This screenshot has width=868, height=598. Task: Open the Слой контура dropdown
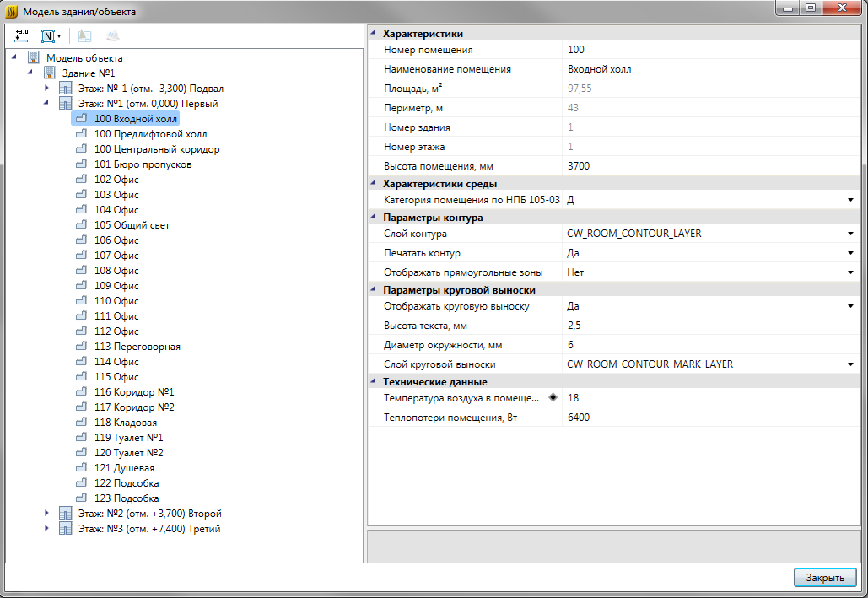click(850, 234)
